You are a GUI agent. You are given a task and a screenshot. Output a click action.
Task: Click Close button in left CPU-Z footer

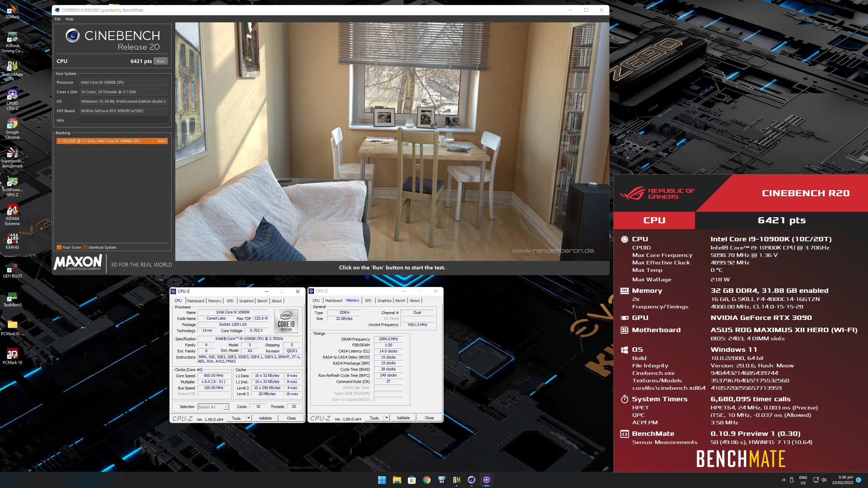tap(291, 418)
